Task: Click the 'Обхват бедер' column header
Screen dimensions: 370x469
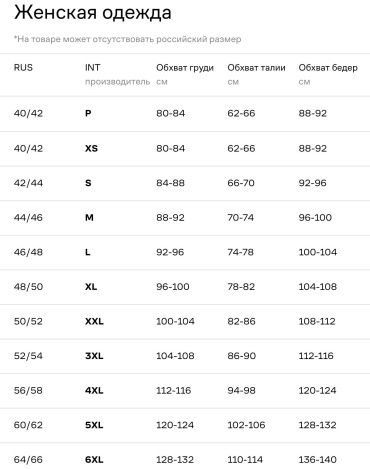Action: (328, 68)
